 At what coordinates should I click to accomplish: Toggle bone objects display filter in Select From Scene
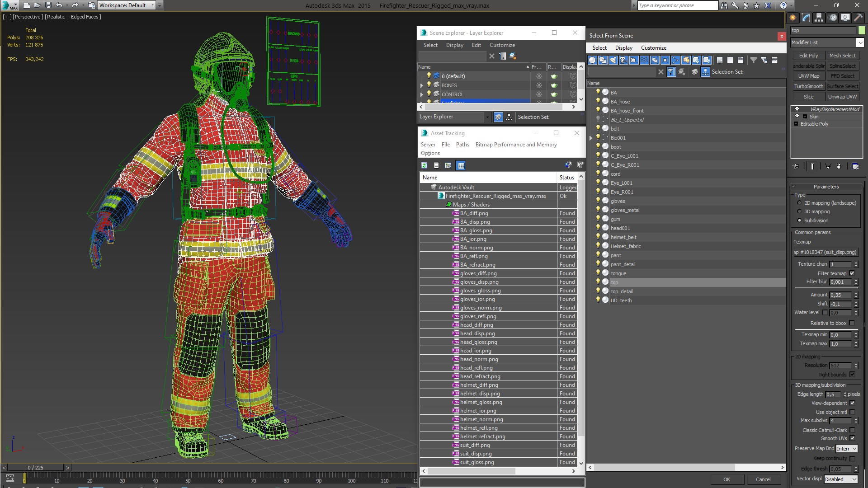pos(675,60)
